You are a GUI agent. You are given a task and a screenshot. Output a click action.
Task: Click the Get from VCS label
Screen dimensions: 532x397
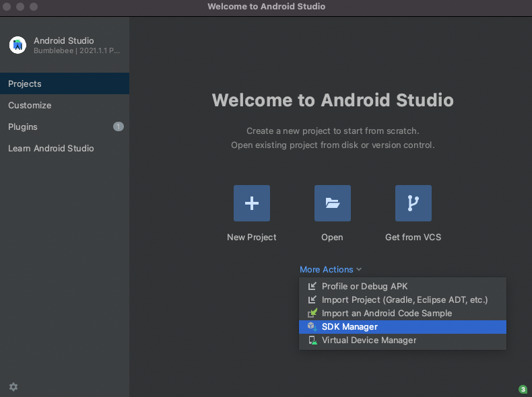pos(413,238)
